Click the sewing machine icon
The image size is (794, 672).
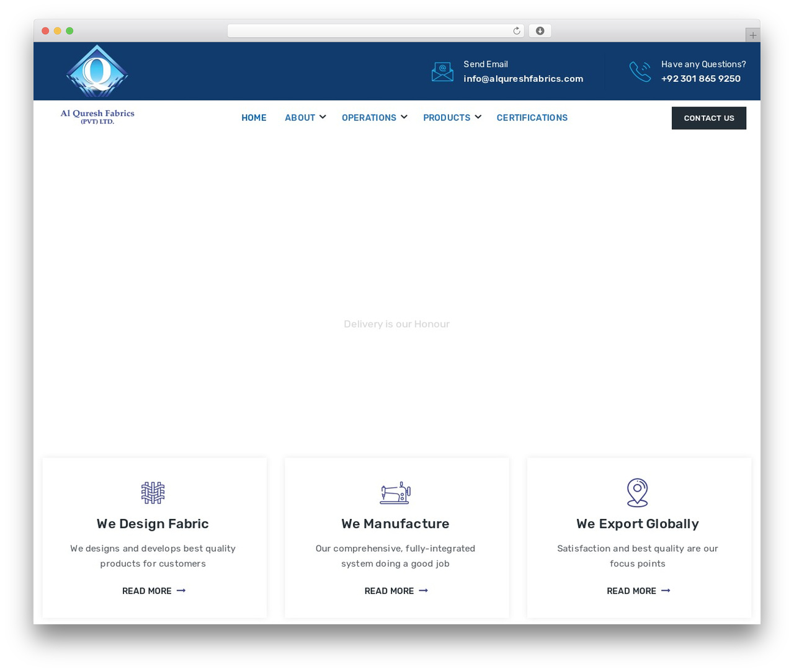pos(395,493)
